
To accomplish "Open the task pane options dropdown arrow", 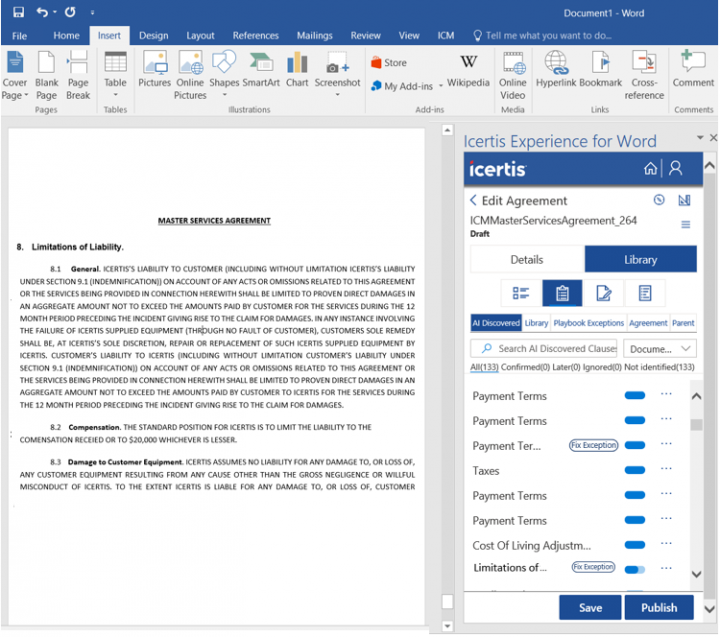I will pos(700,137).
